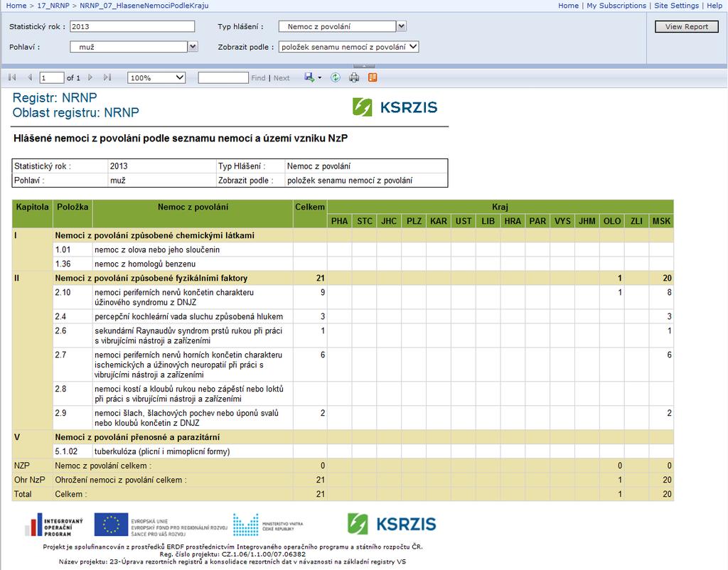
Task: Open the export save icon menu
Action: (x=309, y=77)
